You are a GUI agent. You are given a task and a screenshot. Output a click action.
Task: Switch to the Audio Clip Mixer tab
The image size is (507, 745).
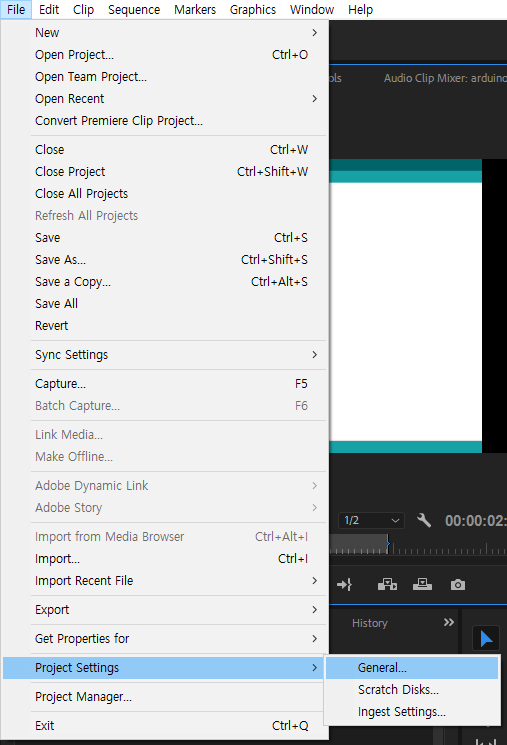445,78
